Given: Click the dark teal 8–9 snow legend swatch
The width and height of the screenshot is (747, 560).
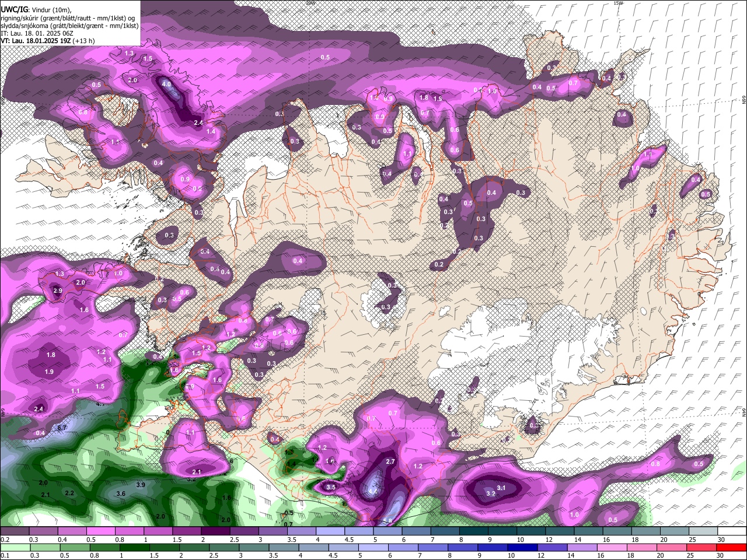Looking at the screenshot, I should [474, 531].
